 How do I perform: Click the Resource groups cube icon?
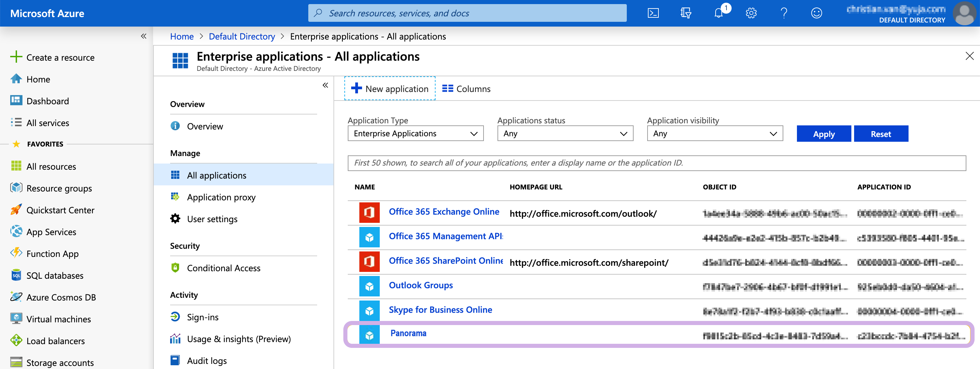[x=16, y=188]
